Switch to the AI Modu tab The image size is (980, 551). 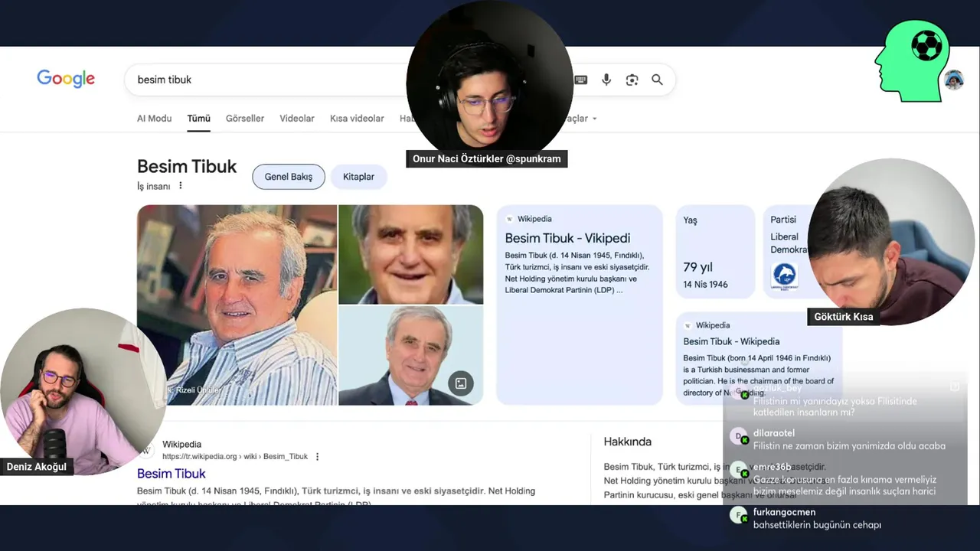(x=154, y=119)
